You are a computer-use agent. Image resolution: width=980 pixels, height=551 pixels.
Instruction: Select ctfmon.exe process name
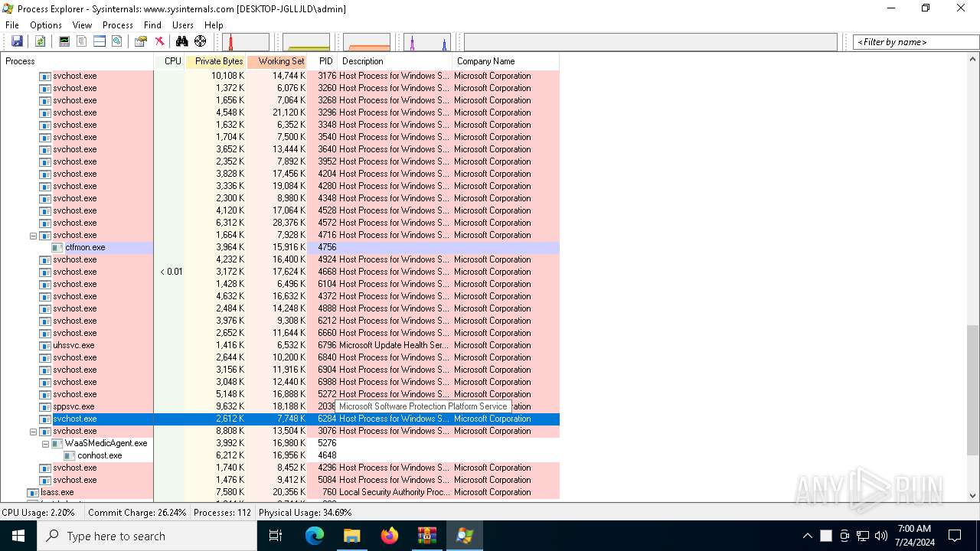(85, 248)
